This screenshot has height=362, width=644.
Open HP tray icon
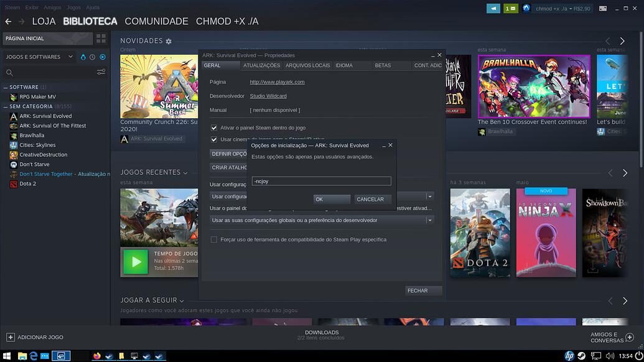pos(569,356)
